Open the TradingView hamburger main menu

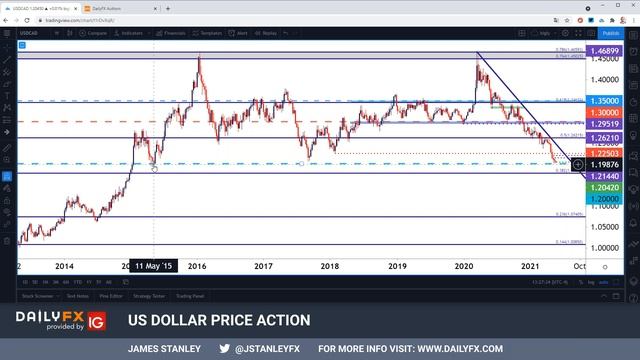[7, 33]
